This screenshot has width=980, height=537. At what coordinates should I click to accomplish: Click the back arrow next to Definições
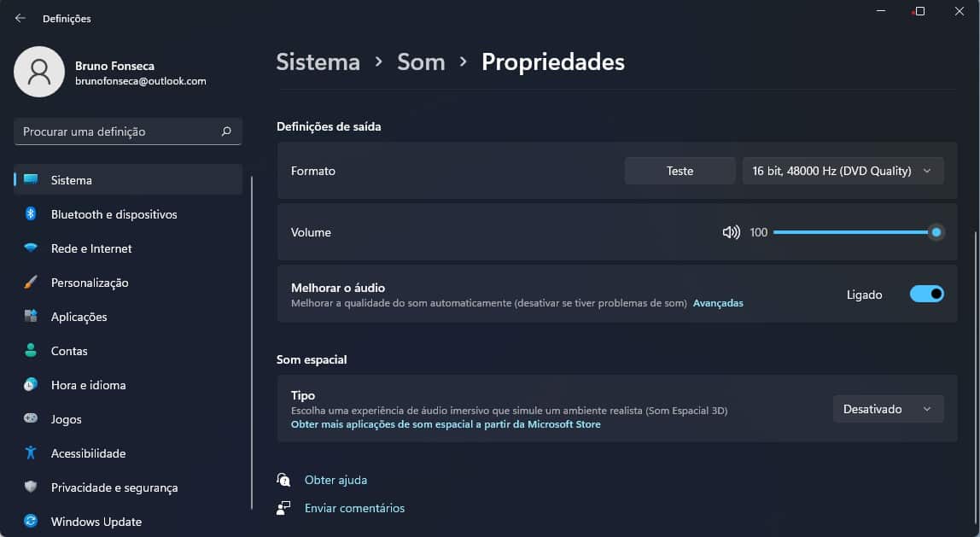click(x=20, y=18)
